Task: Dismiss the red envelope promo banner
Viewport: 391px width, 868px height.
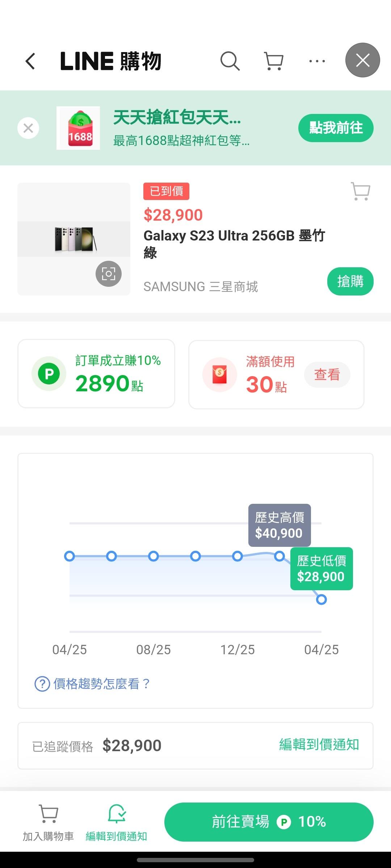Action: click(x=28, y=128)
